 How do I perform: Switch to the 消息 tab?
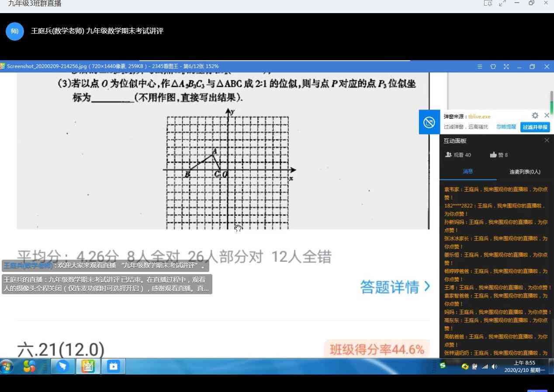pos(467,172)
